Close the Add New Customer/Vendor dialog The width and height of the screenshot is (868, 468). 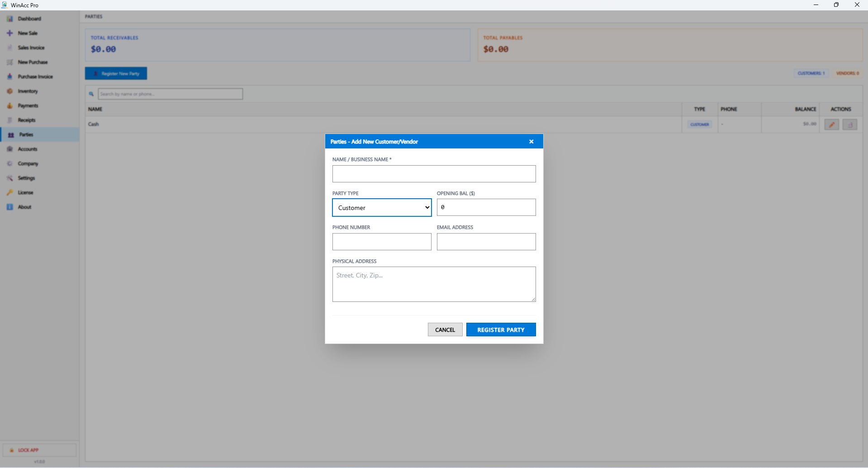[531, 142]
